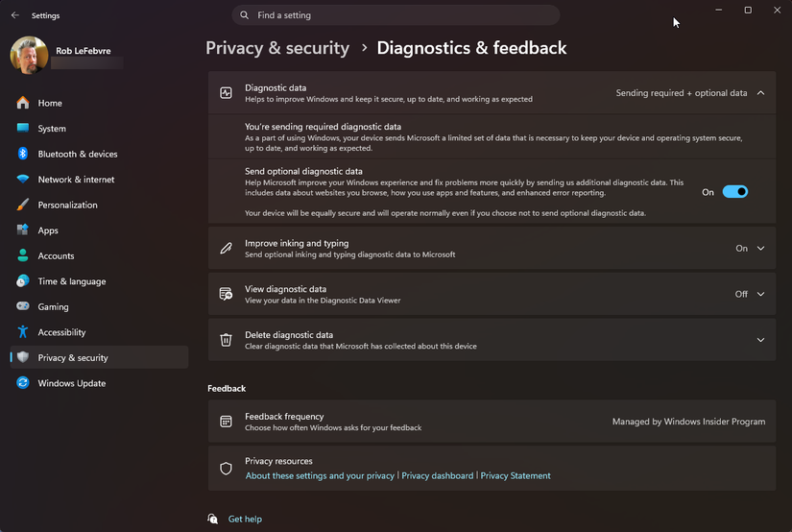Viewport: 792px width, 532px height.
Task: Click the Rob LeFebvre account name
Action: 84,51
